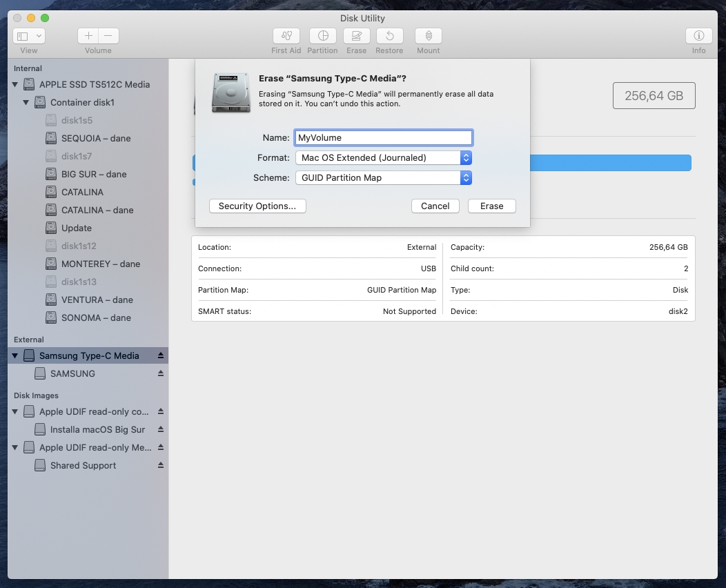Add a volume with the plus button

88,36
